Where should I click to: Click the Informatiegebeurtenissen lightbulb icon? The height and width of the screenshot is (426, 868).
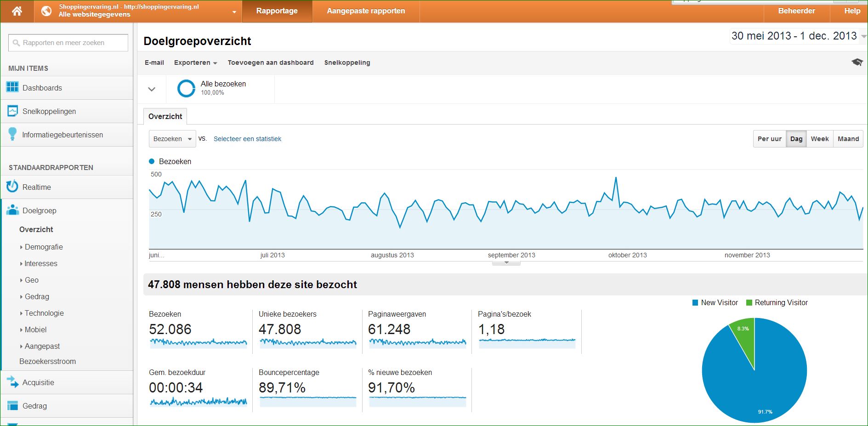(12, 134)
